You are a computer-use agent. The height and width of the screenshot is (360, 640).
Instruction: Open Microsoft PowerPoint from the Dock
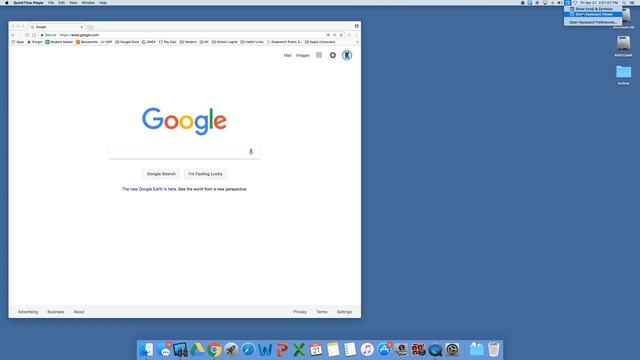tap(282, 350)
